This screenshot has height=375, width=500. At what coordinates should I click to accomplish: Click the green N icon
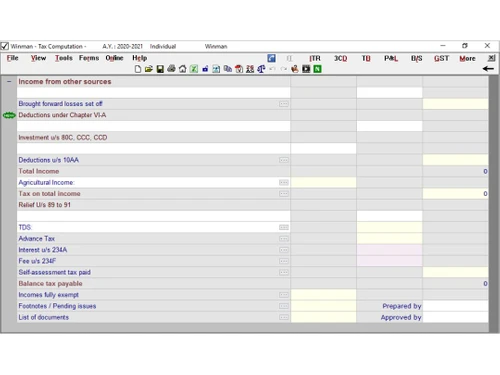317,69
